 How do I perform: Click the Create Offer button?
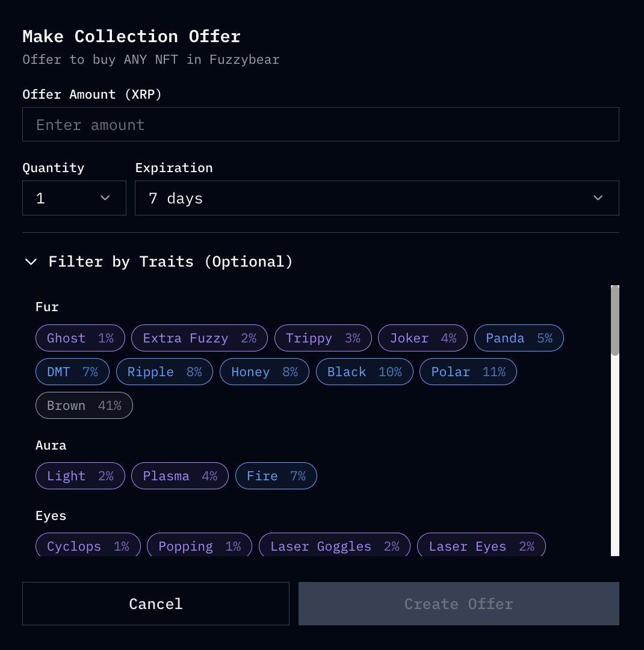(x=459, y=604)
